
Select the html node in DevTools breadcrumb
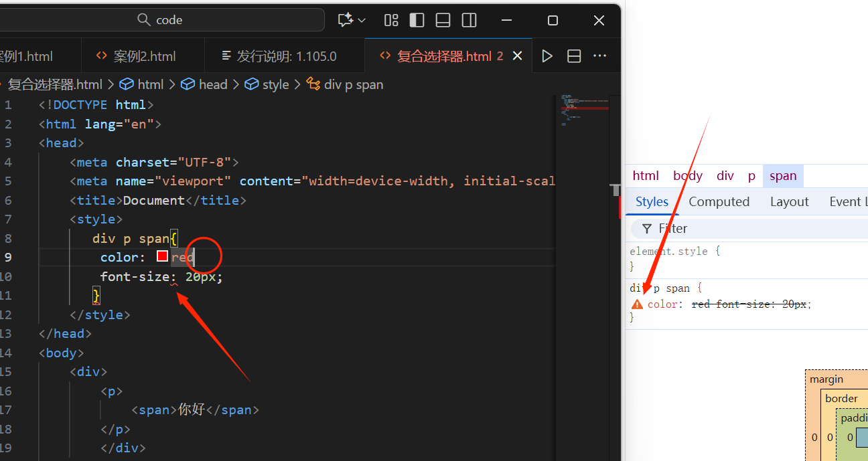(646, 176)
